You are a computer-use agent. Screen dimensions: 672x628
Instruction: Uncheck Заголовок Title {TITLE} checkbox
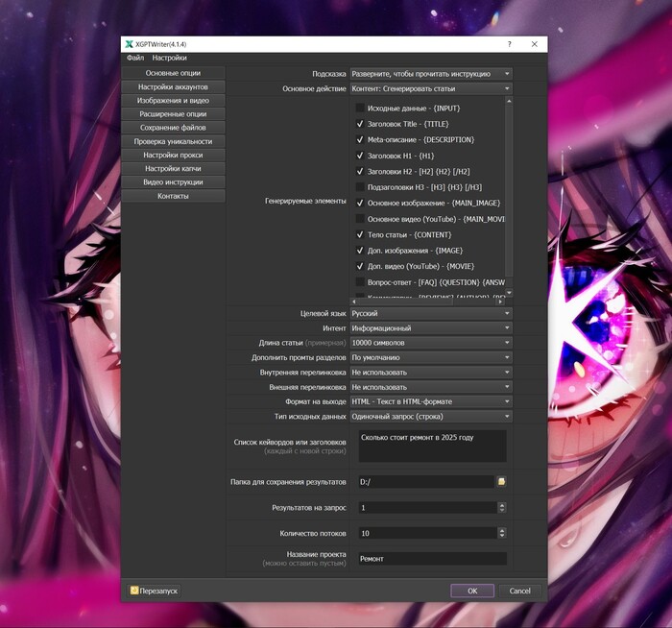coord(360,124)
